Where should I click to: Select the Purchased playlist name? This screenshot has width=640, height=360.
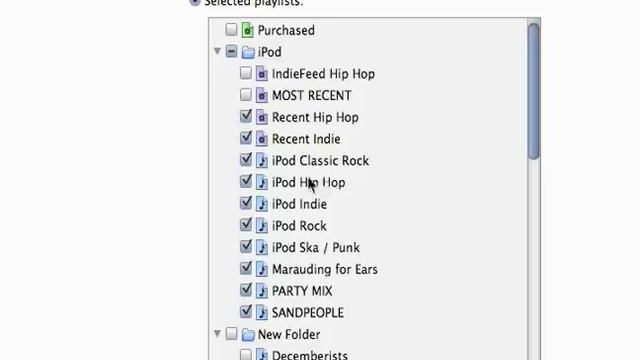pyautogui.click(x=286, y=31)
